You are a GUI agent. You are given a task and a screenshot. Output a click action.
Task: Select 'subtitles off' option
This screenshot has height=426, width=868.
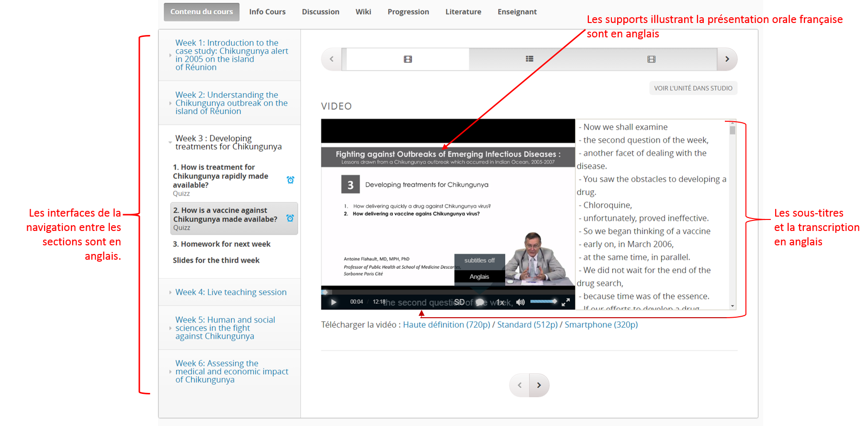[x=479, y=261]
